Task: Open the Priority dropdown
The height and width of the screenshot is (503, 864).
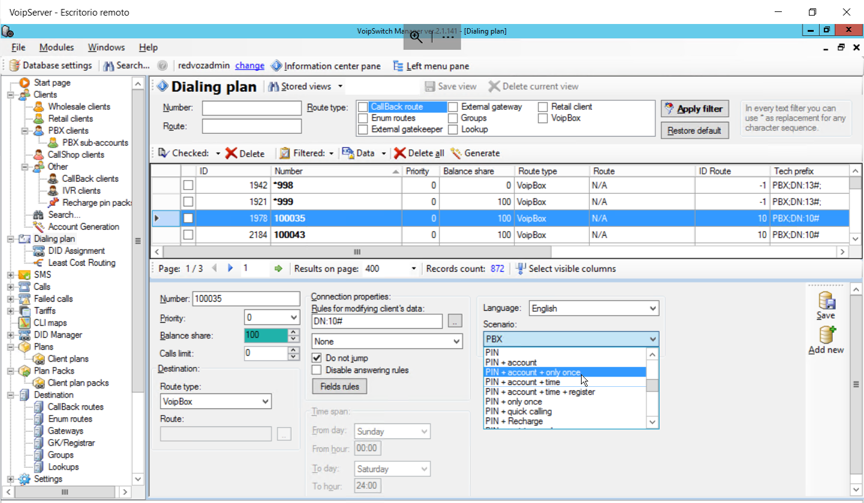Action: 293,317
